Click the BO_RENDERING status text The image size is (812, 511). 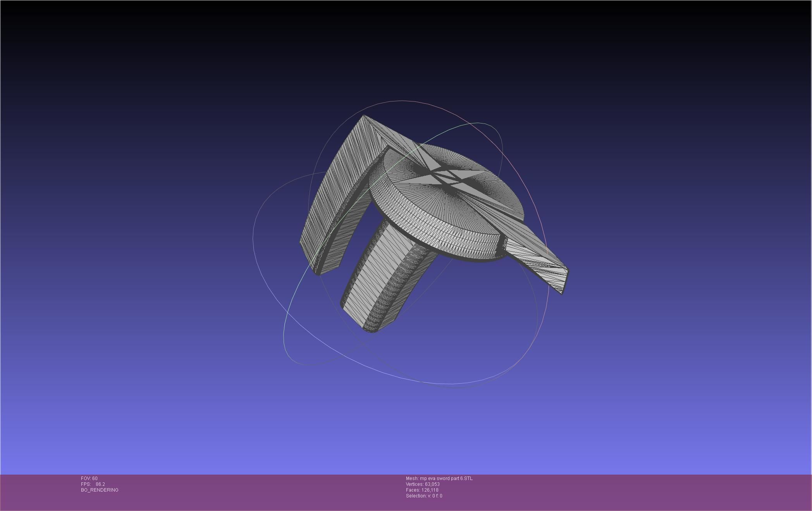coord(100,490)
